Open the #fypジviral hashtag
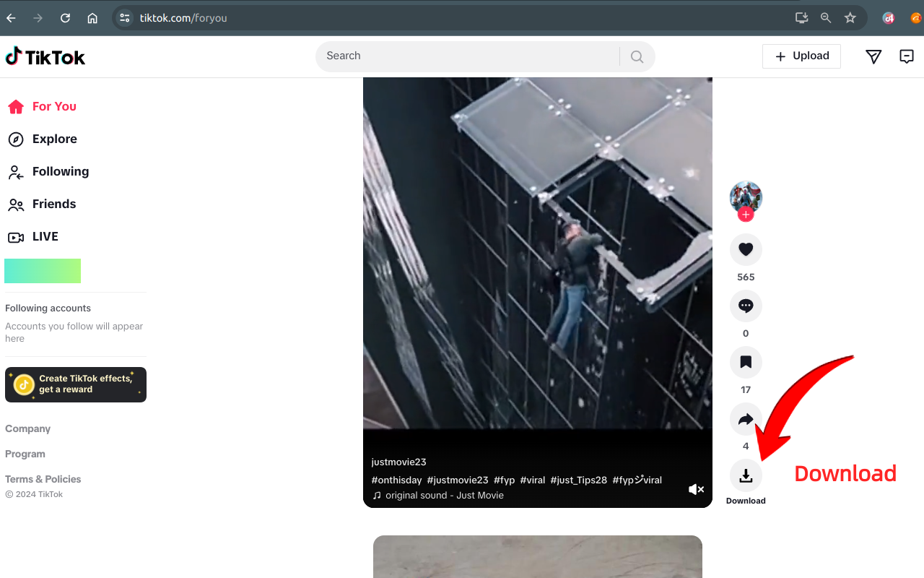924x578 pixels. pyautogui.click(x=637, y=480)
